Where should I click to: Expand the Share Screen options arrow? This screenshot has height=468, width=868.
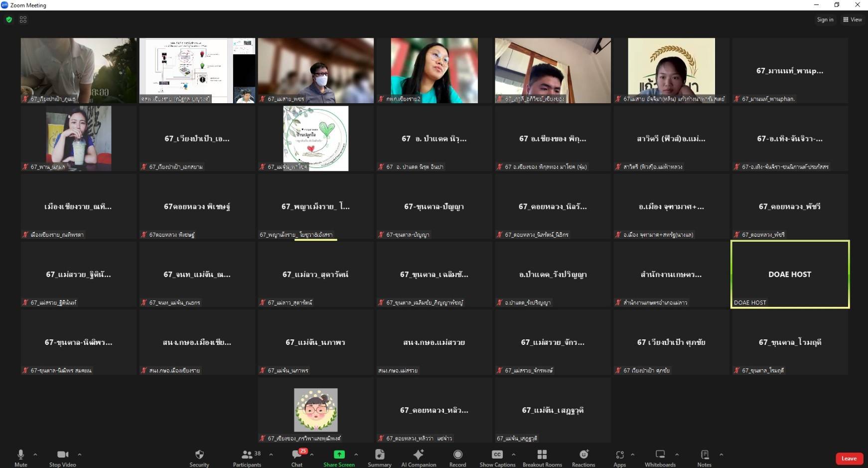click(x=356, y=455)
